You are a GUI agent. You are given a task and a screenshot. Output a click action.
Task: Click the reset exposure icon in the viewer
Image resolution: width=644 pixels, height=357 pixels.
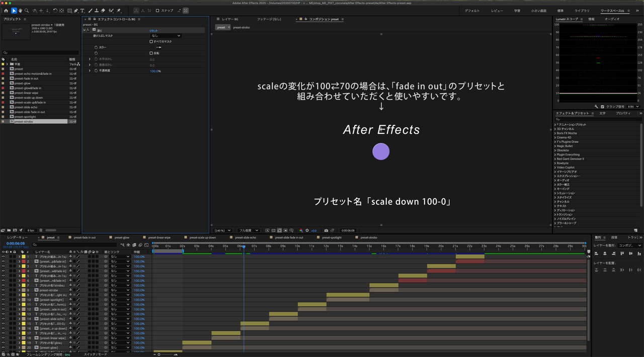(307, 231)
